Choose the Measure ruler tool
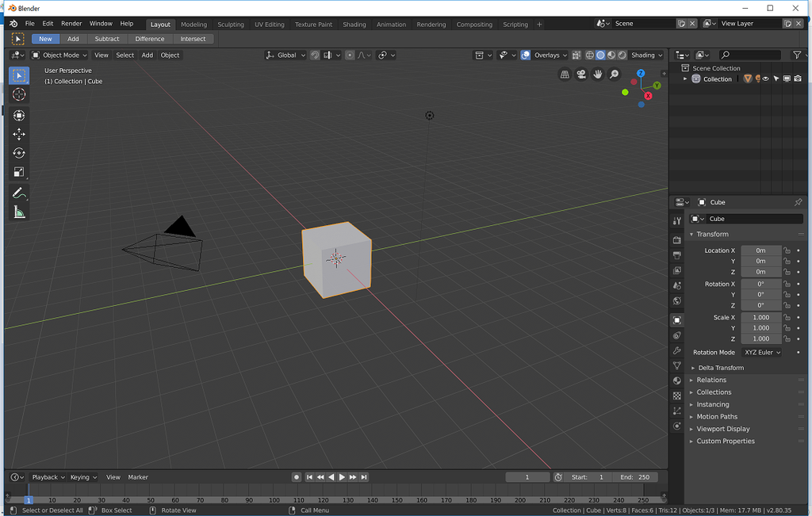Image resolution: width=812 pixels, height=516 pixels. pyautogui.click(x=19, y=212)
